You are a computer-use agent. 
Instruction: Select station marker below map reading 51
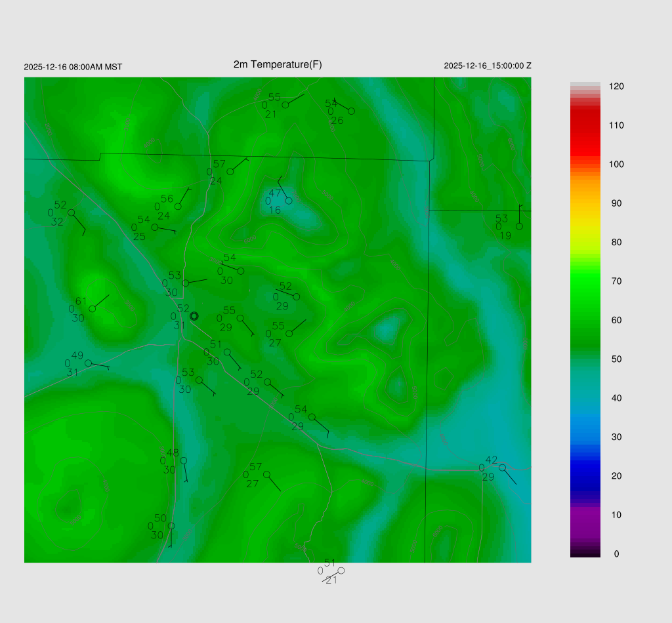click(341, 571)
